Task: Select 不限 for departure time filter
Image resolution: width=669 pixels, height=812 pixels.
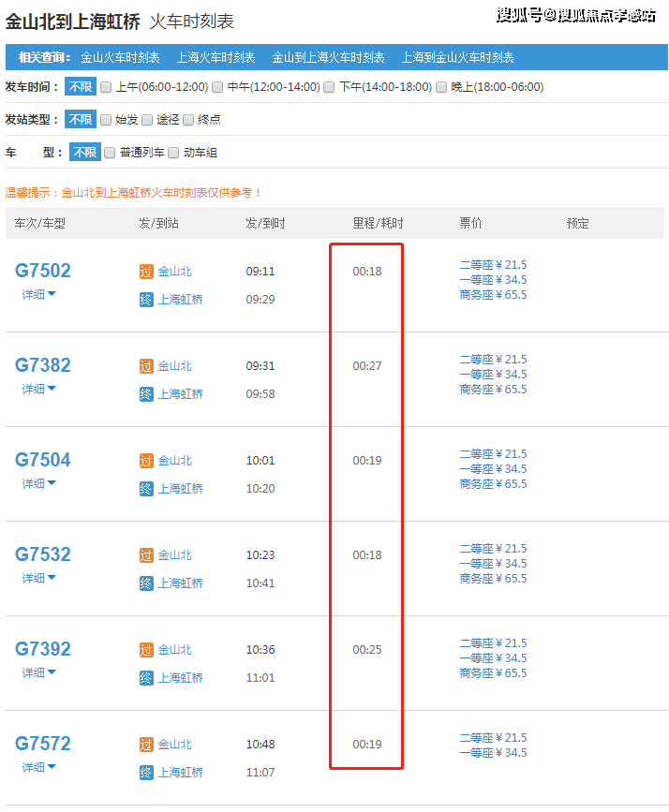Action: [x=80, y=87]
